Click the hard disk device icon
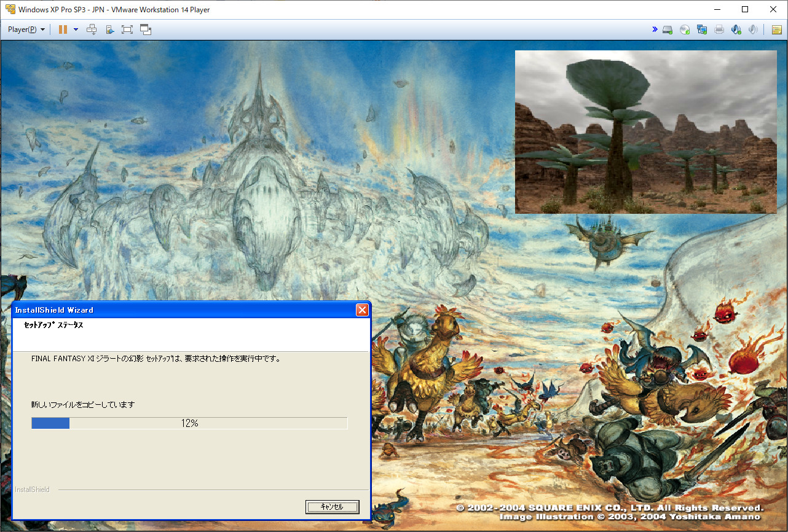Image resolution: width=788 pixels, height=532 pixels. (667, 29)
